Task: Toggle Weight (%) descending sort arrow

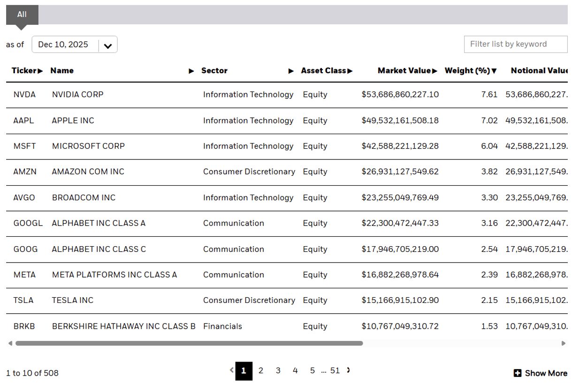Action: 494,71
